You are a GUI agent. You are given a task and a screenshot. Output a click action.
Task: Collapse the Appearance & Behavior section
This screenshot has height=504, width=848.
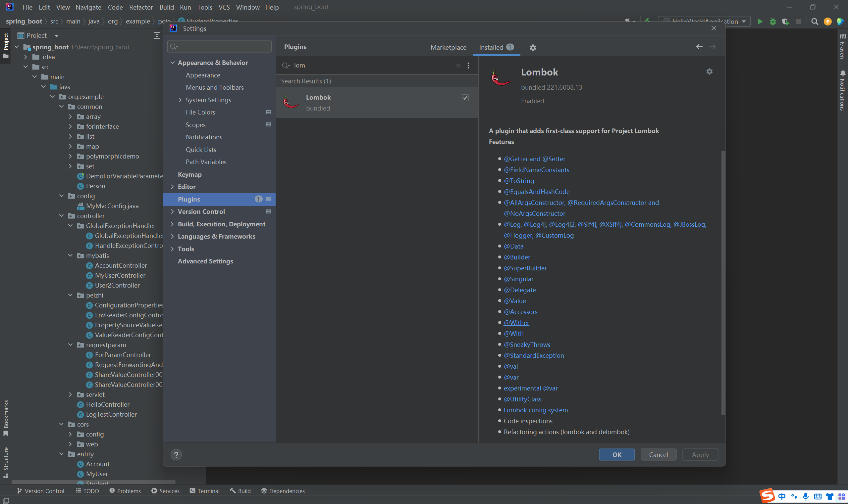pyautogui.click(x=172, y=63)
